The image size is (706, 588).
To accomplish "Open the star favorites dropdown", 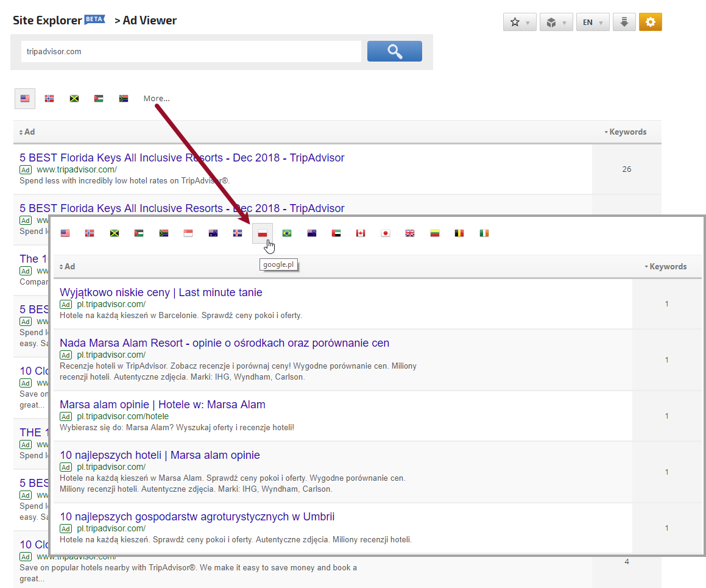I will pyautogui.click(x=520, y=22).
